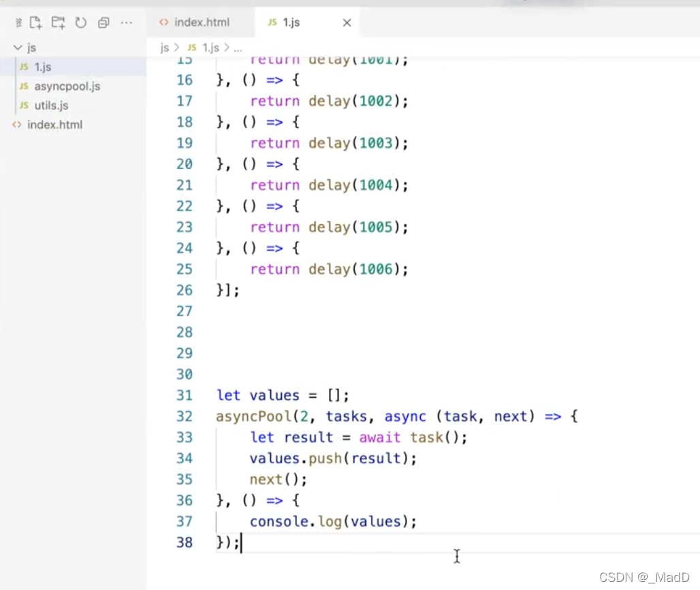Click the New Folder icon in explorer toolbar

[58, 22]
